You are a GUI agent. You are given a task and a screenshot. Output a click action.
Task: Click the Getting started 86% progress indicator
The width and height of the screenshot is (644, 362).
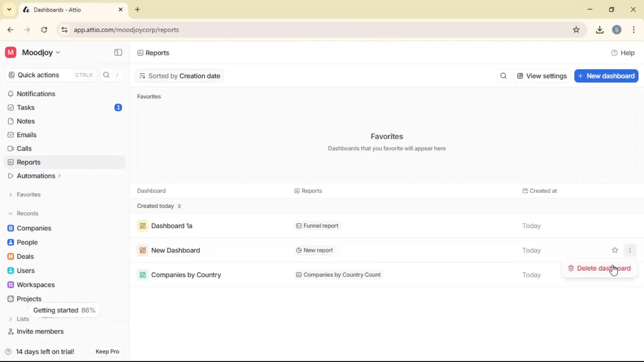pyautogui.click(x=64, y=310)
